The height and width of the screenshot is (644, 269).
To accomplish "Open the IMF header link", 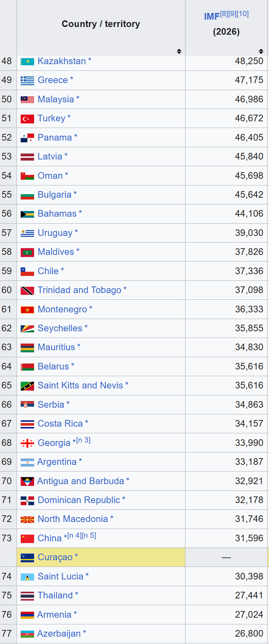I will (212, 16).
